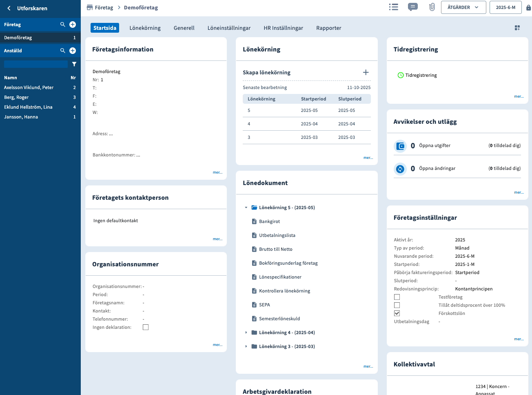Open the ÅTGÄRDER dropdown menu
This screenshot has width=532, height=395.
click(463, 7)
